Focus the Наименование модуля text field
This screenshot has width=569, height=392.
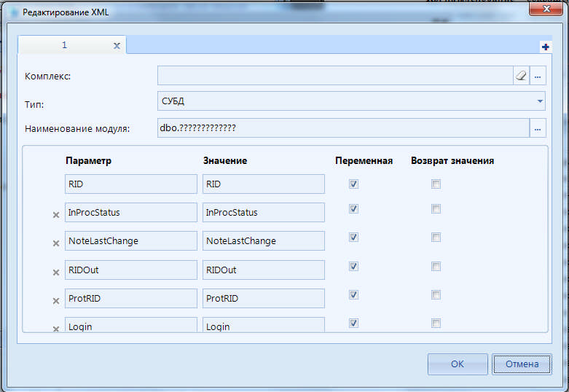[342, 128]
